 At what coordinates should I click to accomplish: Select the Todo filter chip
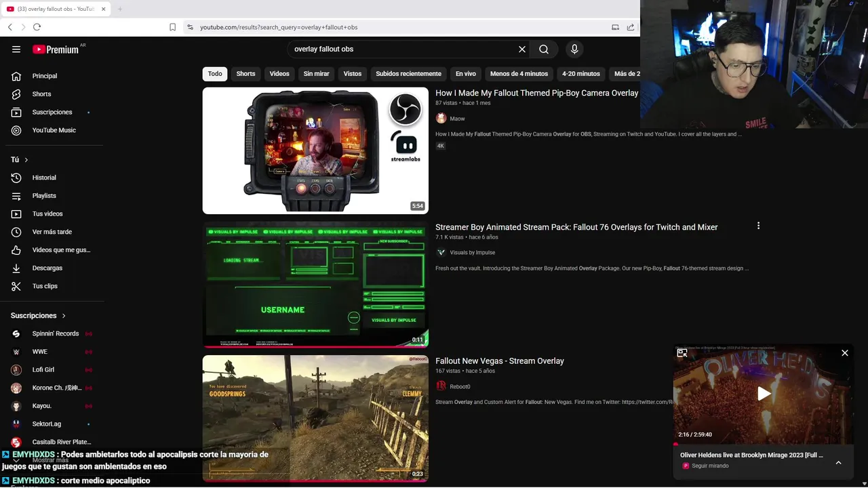pyautogui.click(x=215, y=74)
